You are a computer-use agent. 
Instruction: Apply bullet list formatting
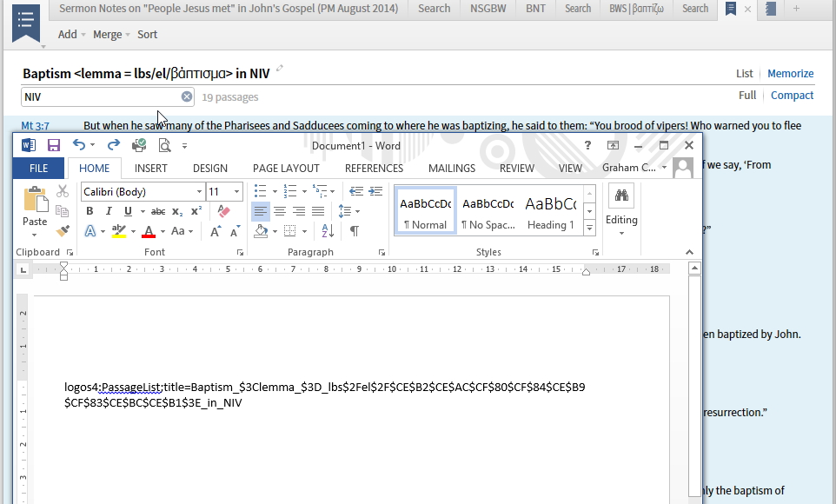(260, 191)
